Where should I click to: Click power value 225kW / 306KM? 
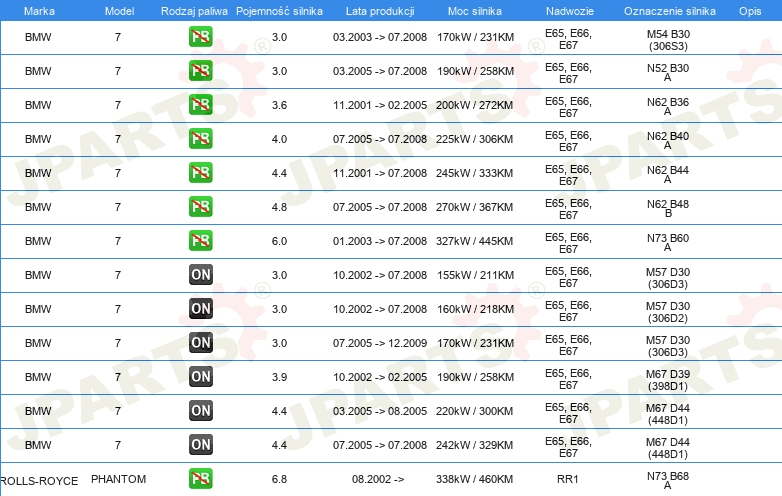pyautogui.click(x=474, y=139)
